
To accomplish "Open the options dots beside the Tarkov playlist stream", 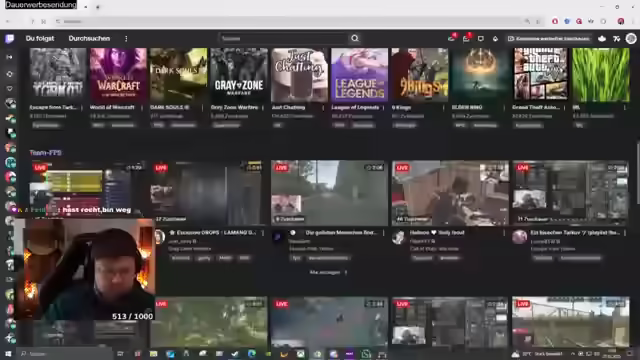I will point(625,233).
